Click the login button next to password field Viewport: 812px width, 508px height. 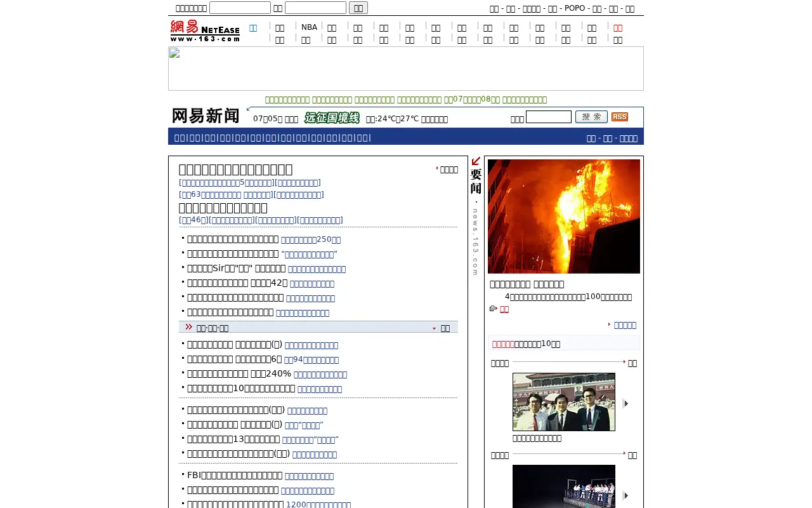[358, 8]
